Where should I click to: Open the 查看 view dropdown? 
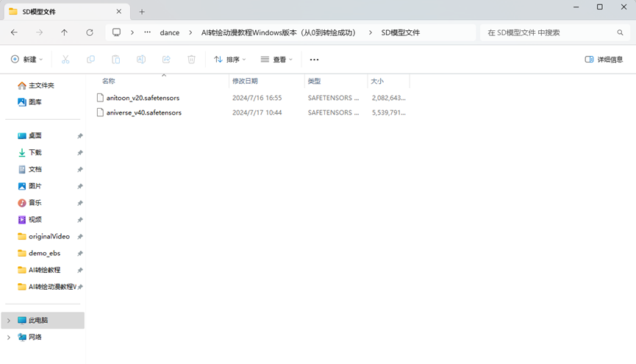tap(276, 60)
